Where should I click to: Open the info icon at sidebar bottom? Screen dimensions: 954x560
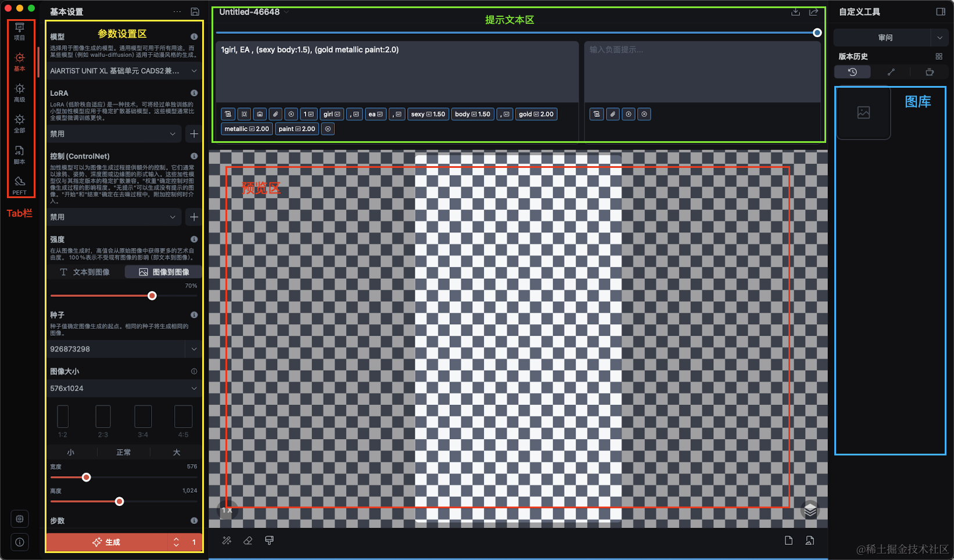click(x=20, y=542)
